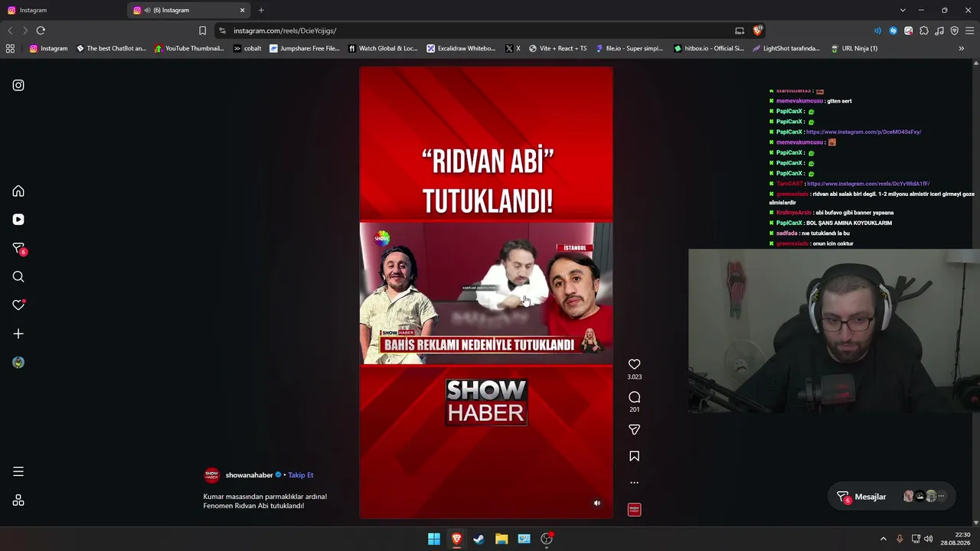Open a new browser tab
The width and height of the screenshot is (980, 551).
261,10
